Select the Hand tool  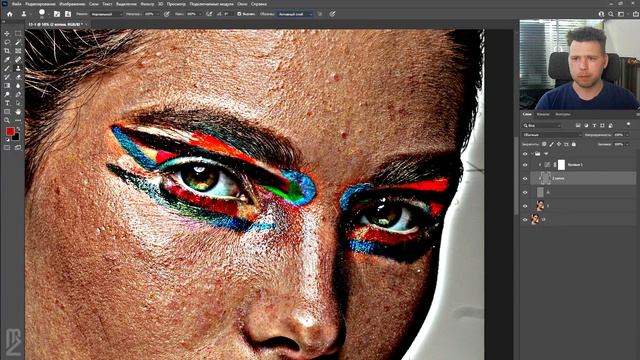18,111
